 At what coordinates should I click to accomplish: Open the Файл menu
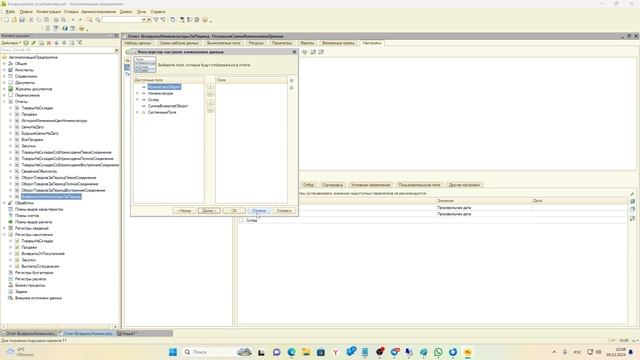(x=10, y=12)
